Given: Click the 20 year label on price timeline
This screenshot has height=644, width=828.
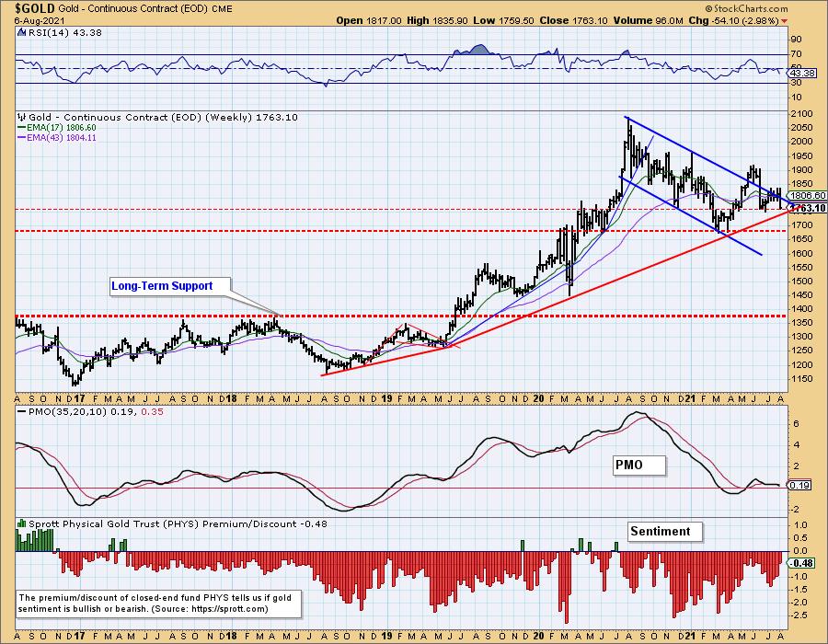Looking at the screenshot, I should (538, 398).
